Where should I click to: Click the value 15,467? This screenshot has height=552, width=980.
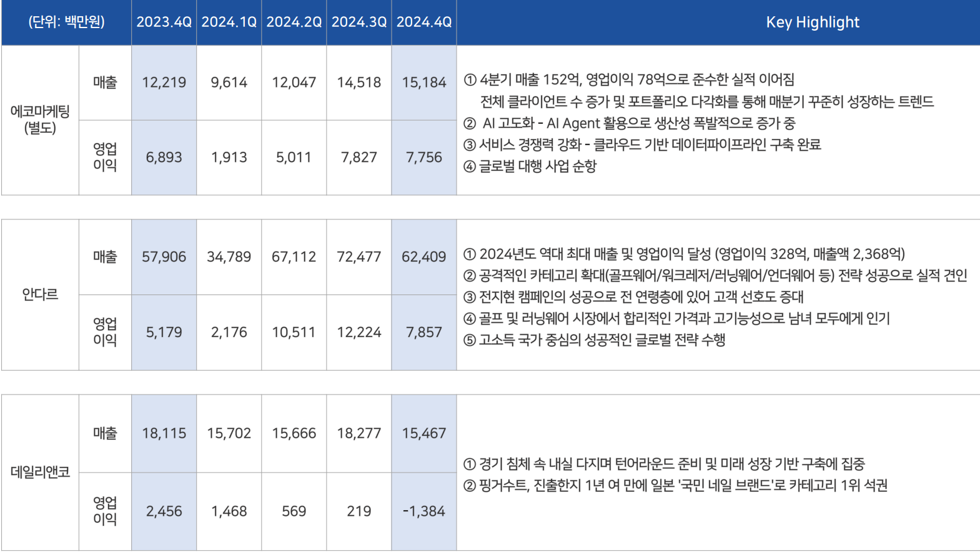tap(423, 433)
